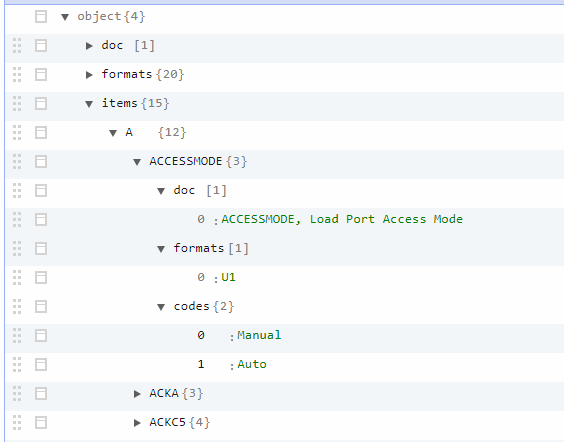This screenshot has width=564, height=442.
Task: Click the drag handle icon beside Auto code row
Action: pos(17,365)
